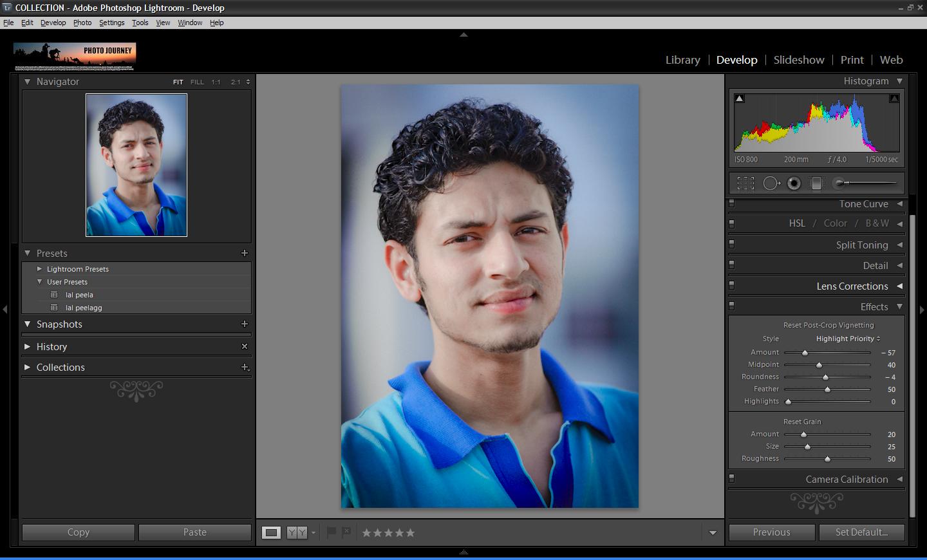This screenshot has width=927, height=560.
Task: Click Before/After comparison view button
Action: 297,532
